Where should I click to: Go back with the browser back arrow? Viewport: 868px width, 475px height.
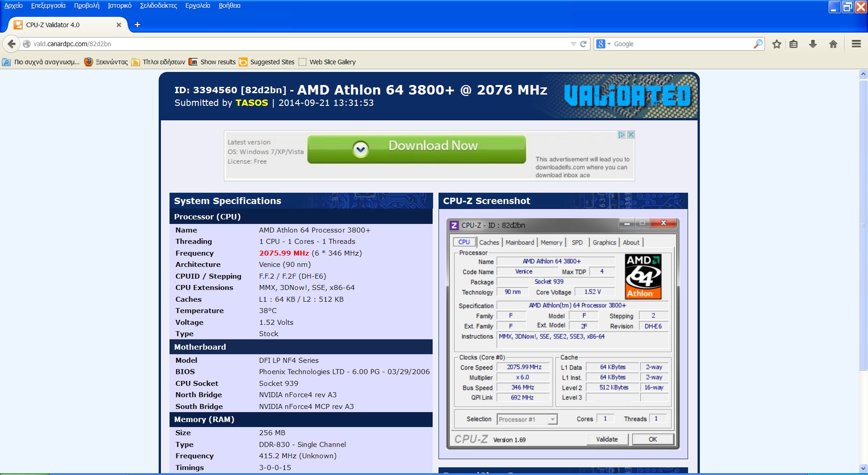(x=11, y=44)
